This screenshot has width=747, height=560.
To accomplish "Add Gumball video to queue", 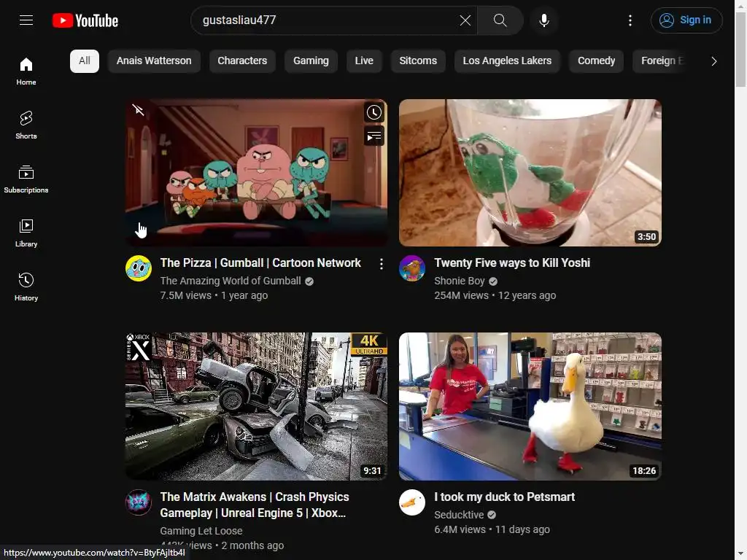I will click(374, 136).
